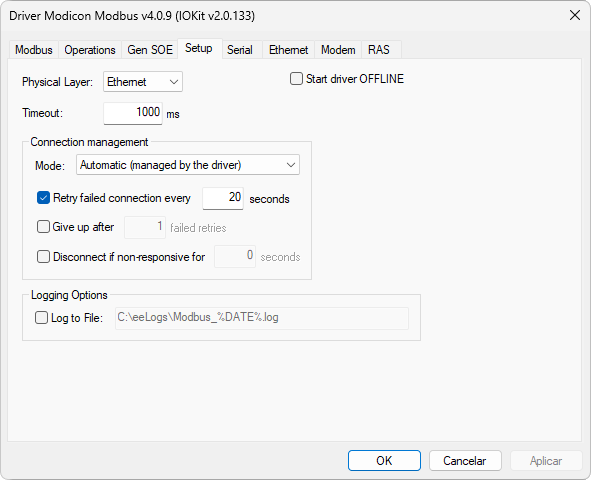This screenshot has height=480, width=591.
Task: Open the connection Mode dropdown
Action: pyautogui.click(x=188, y=165)
